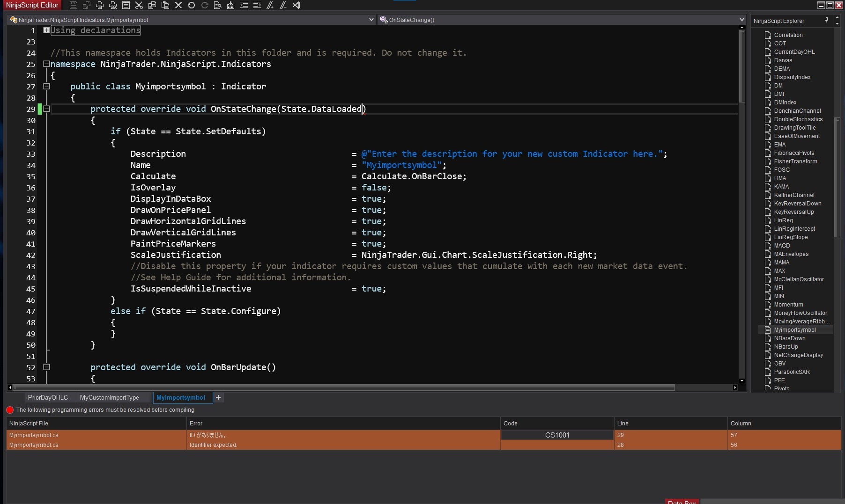Open the OnStateChange member dropdown
Image resolution: width=845 pixels, height=504 pixels.
(x=741, y=20)
